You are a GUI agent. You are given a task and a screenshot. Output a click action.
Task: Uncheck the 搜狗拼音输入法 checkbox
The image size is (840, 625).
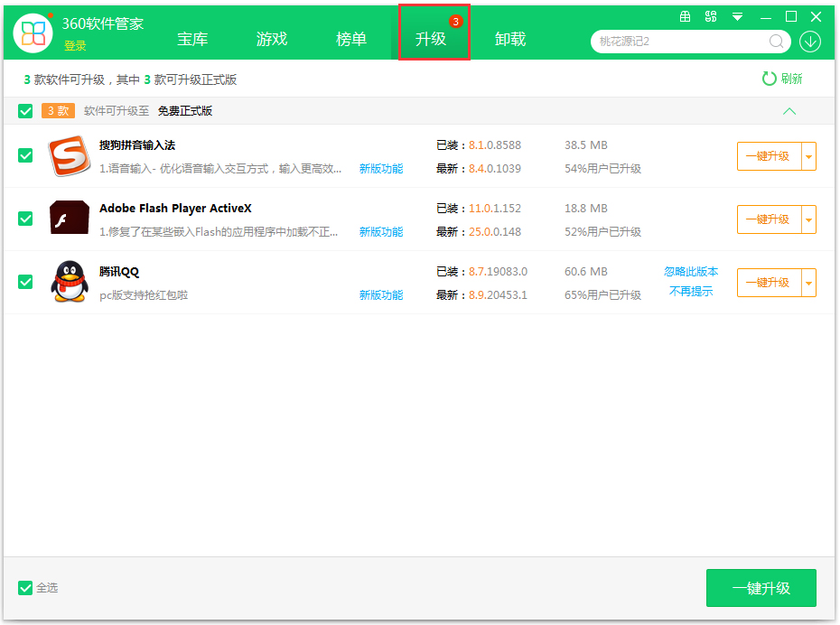[25, 155]
